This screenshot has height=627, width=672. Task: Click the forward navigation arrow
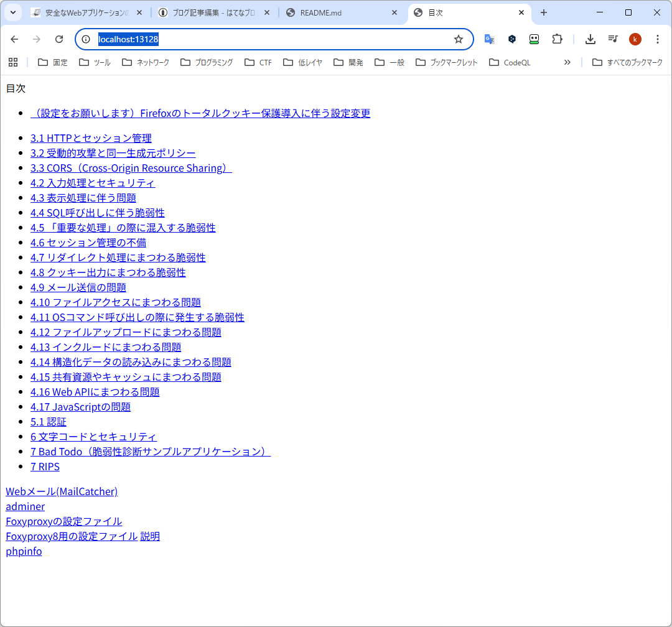click(x=37, y=39)
